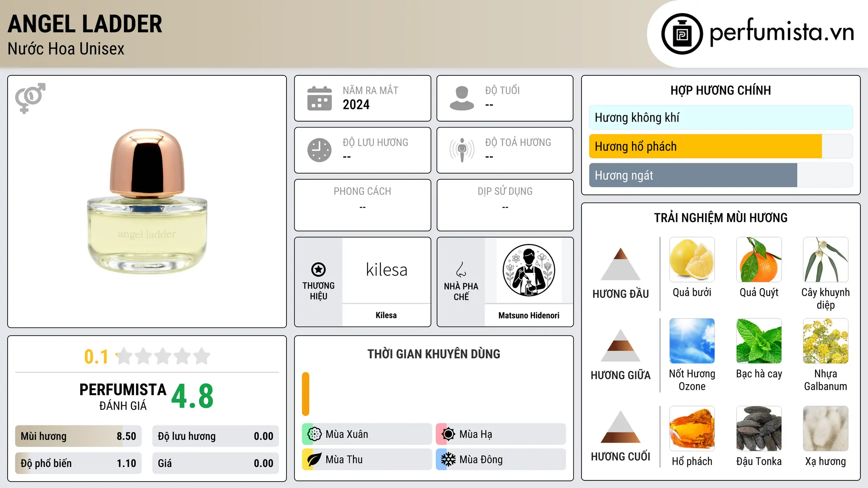Click the Dịp sử dụng card label
The width and height of the screenshot is (868, 488).
pyautogui.click(x=505, y=191)
